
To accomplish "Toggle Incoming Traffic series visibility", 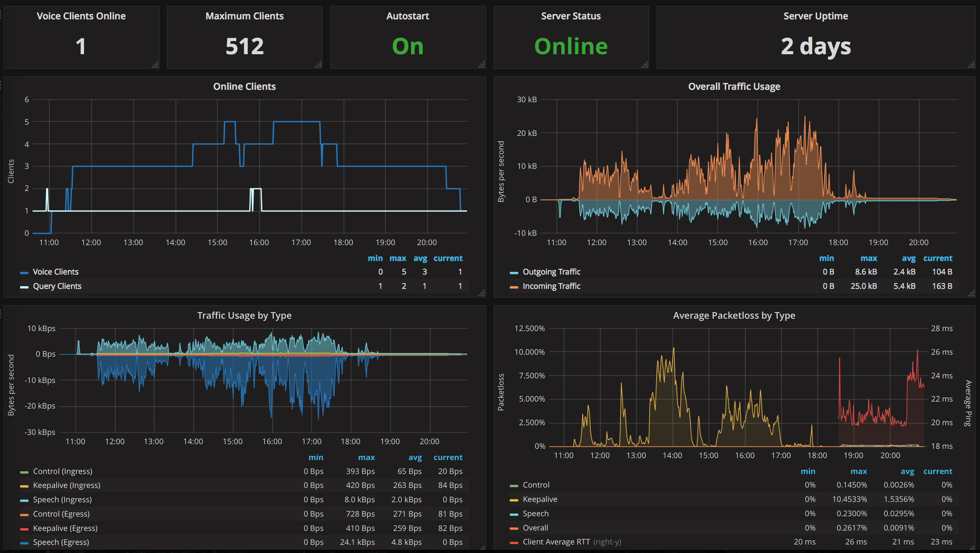I will point(551,286).
